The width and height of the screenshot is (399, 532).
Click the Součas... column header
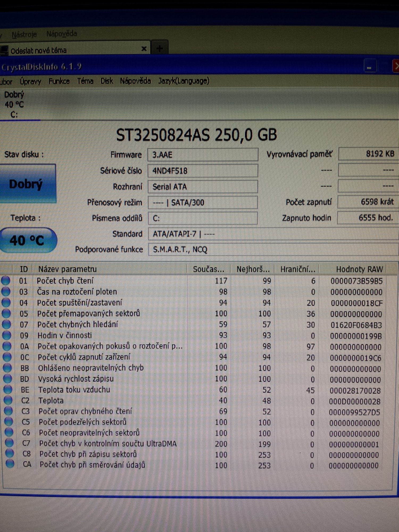coord(209,269)
